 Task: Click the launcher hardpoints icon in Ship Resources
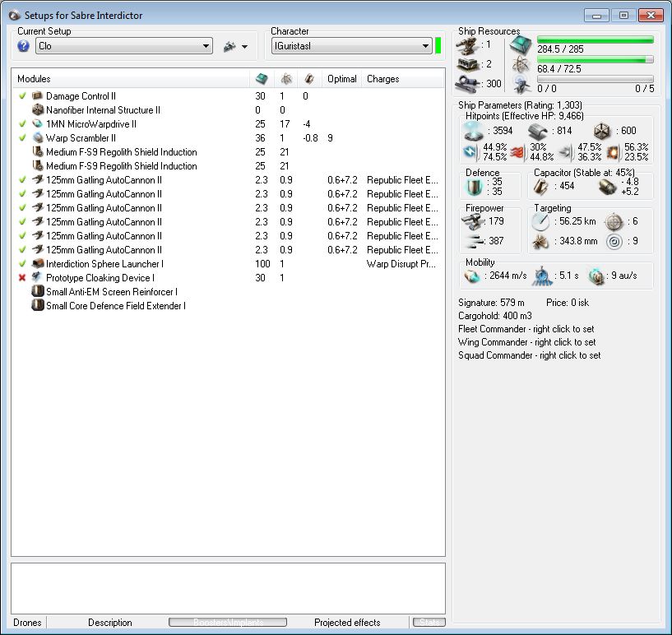tap(467, 65)
